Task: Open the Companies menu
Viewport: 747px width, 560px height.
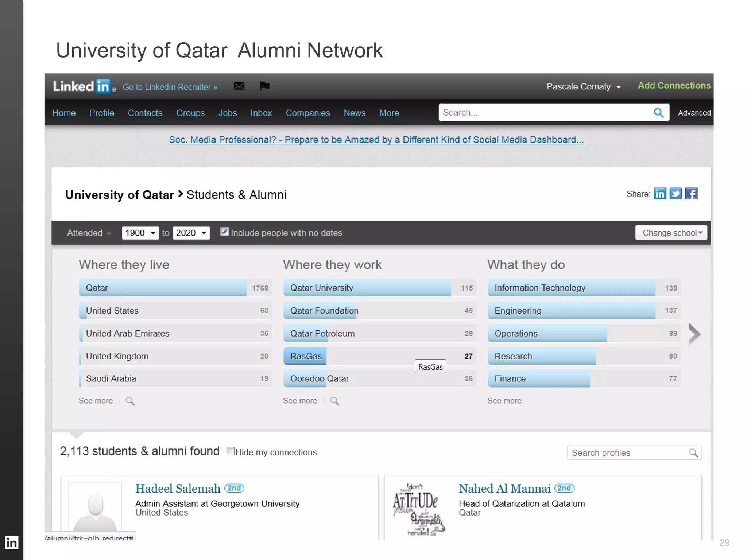Action: pyautogui.click(x=308, y=113)
